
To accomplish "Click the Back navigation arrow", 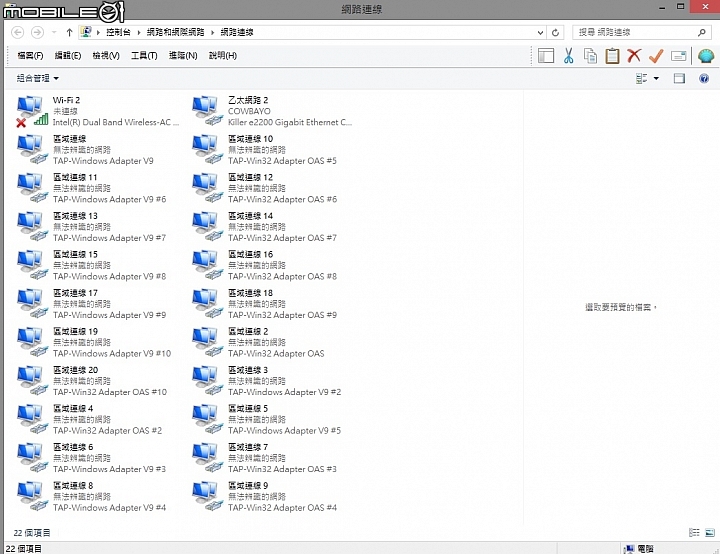I will [17, 32].
